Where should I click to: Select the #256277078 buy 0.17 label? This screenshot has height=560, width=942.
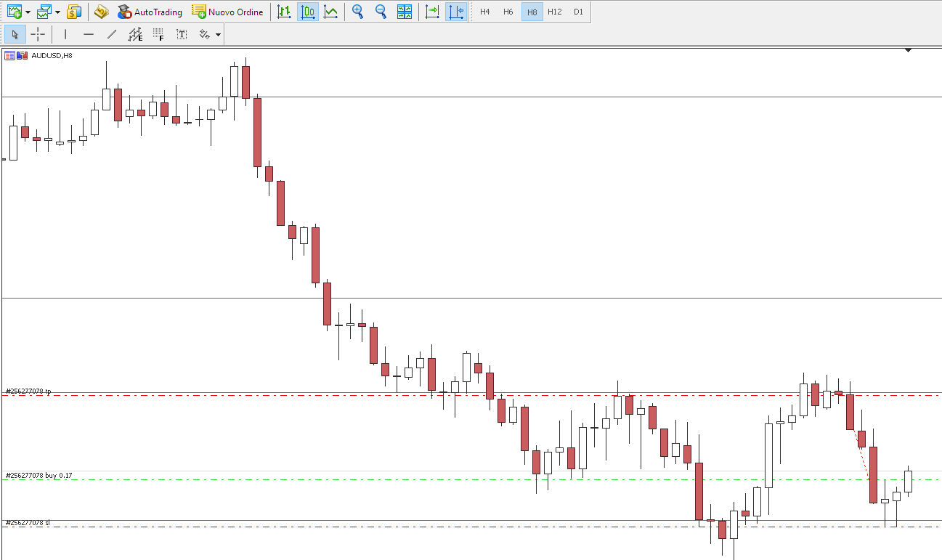(x=38, y=476)
